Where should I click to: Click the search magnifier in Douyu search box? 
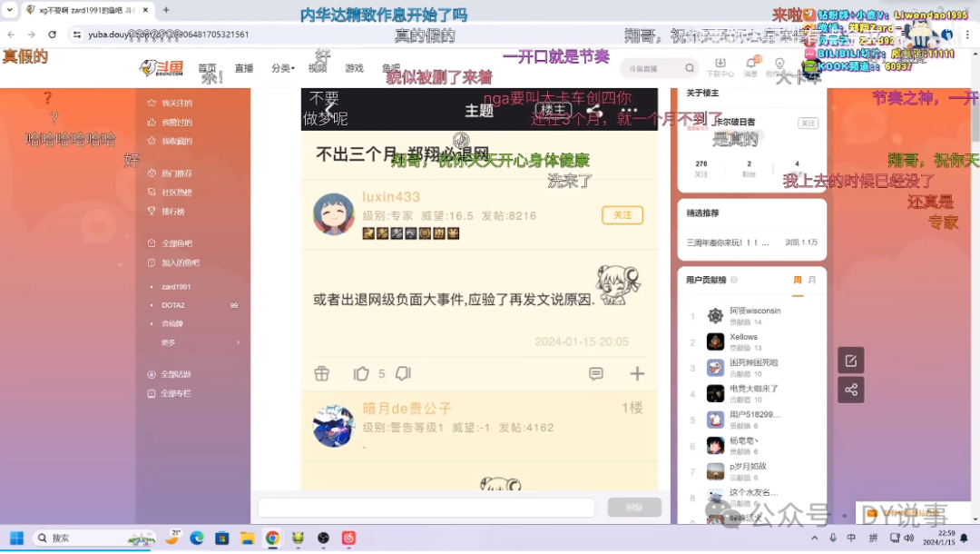[690, 67]
